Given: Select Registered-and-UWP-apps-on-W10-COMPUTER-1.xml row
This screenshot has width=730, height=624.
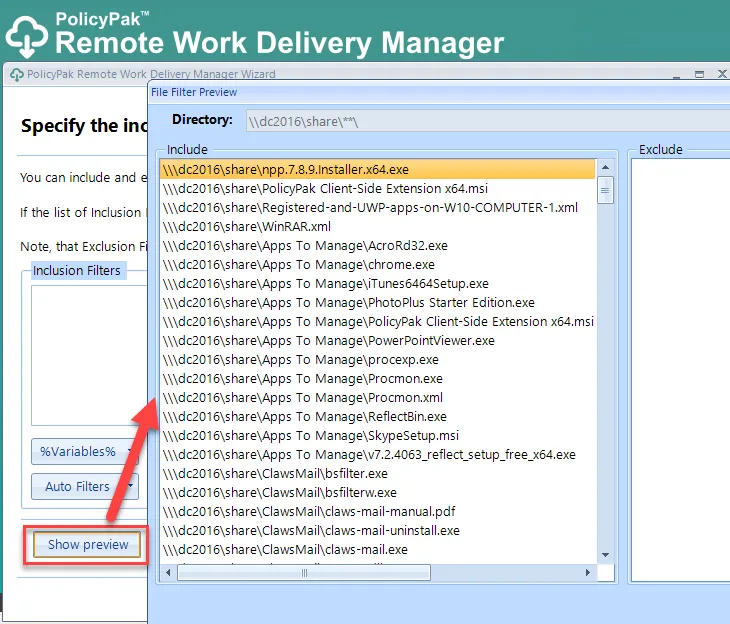Looking at the screenshot, I should (x=378, y=208).
